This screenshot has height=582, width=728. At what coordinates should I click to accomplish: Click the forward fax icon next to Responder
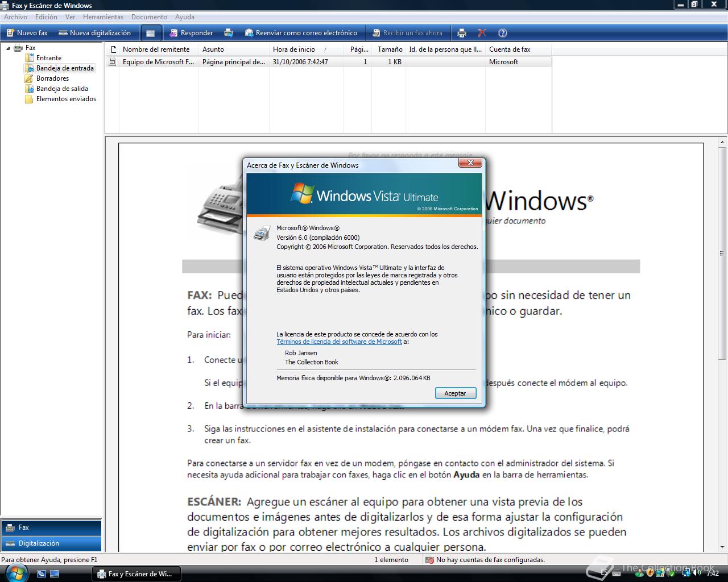[x=229, y=33]
